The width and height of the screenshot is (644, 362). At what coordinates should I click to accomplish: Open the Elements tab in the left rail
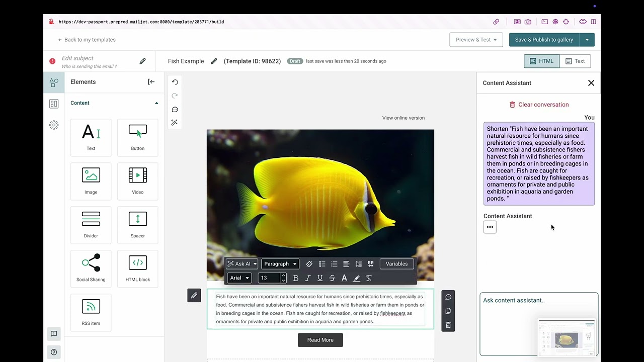(x=54, y=82)
